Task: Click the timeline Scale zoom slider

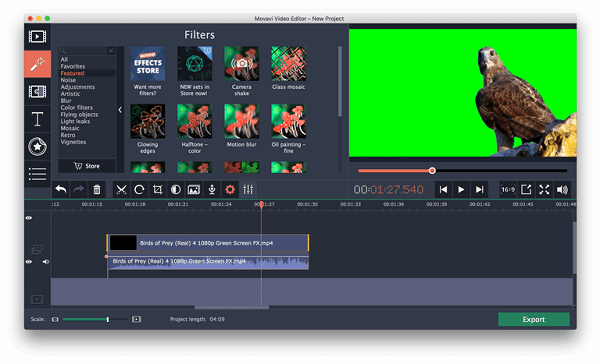Action: pyautogui.click(x=95, y=319)
